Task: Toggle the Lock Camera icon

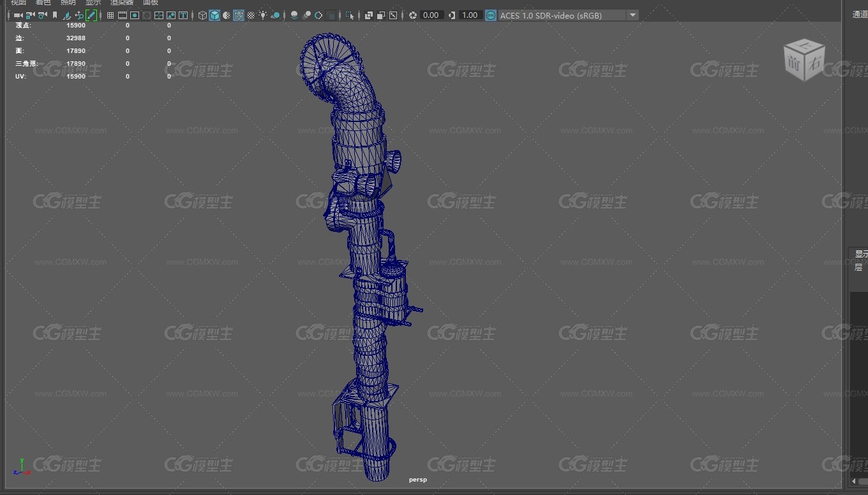Action: (30, 15)
